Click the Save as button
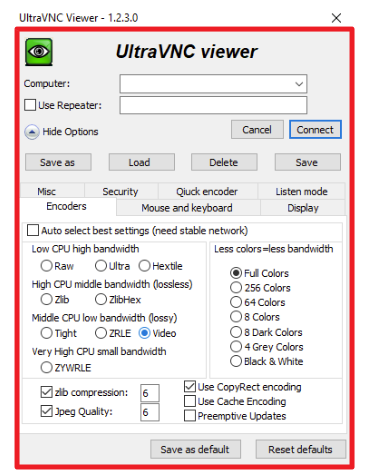The image size is (367, 475). point(58,162)
